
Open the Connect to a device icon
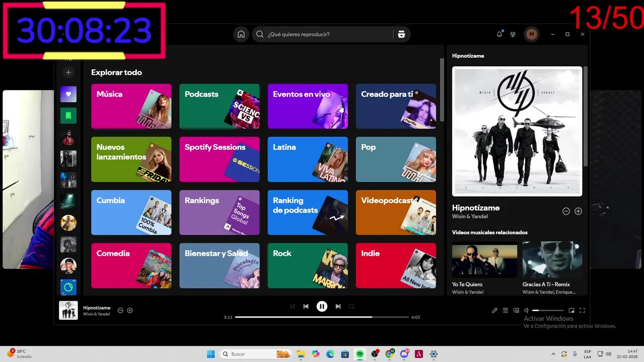tap(516, 311)
